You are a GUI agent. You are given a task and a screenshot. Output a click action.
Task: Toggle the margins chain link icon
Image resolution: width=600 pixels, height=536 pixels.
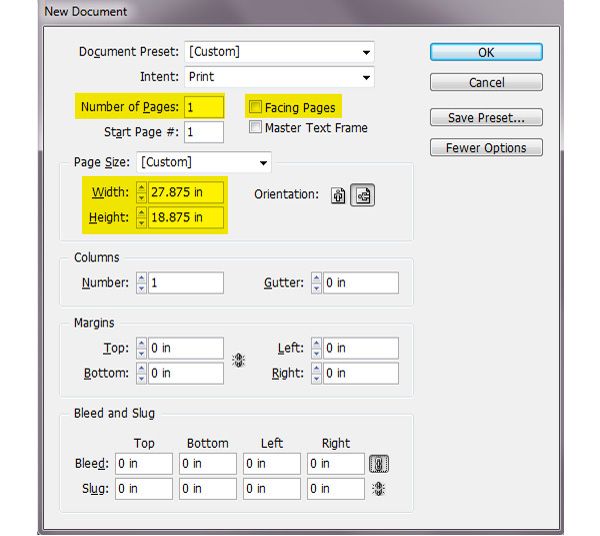(x=238, y=360)
